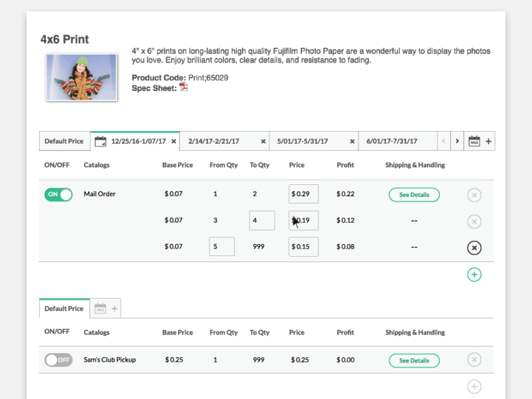532x399 pixels.
Task: Click the 4x6 Print product thumbnail
Action: [81, 77]
